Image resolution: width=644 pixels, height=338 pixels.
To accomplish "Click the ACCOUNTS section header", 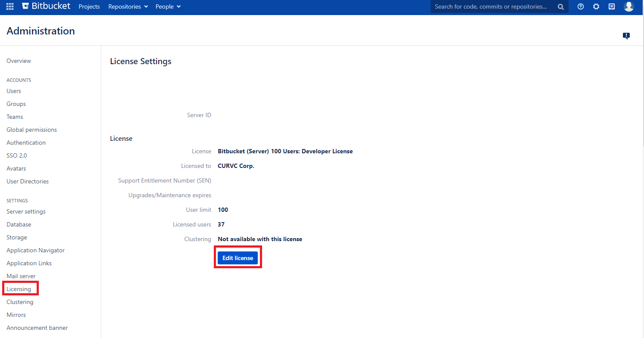I will click(19, 80).
